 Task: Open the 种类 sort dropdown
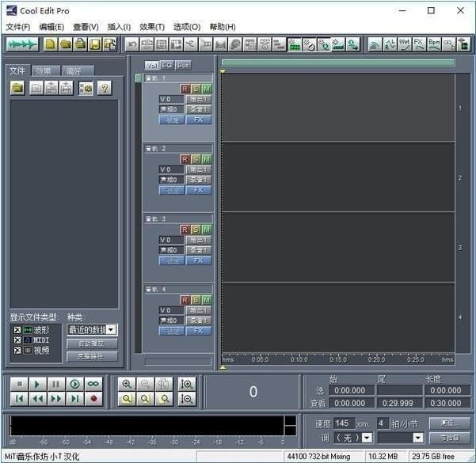112,329
